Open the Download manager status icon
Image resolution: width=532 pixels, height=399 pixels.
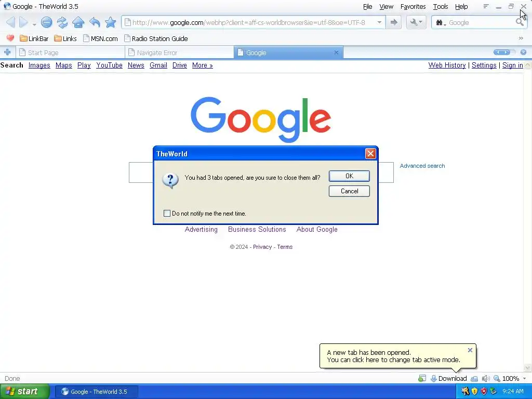click(x=448, y=378)
